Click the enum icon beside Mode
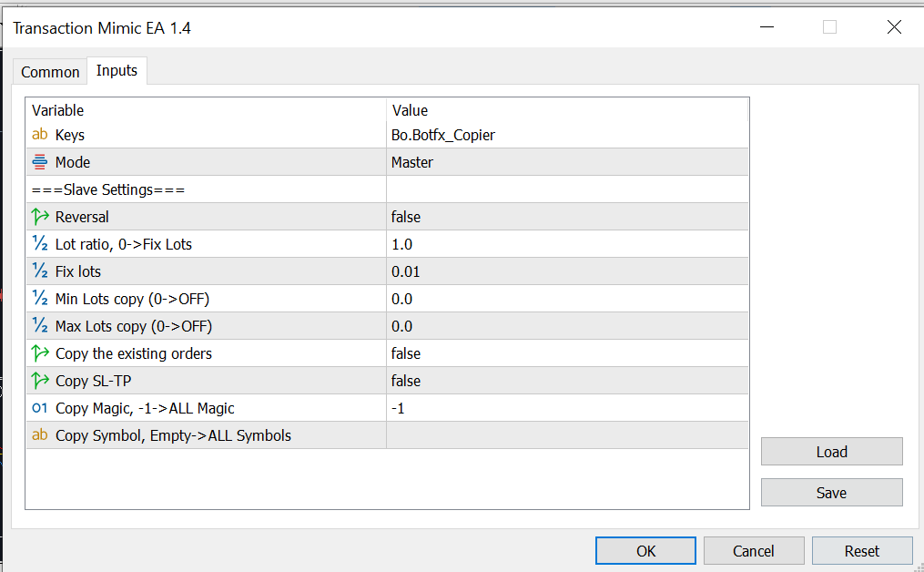This screenshot has height=572, width=924. click(40, 162)
